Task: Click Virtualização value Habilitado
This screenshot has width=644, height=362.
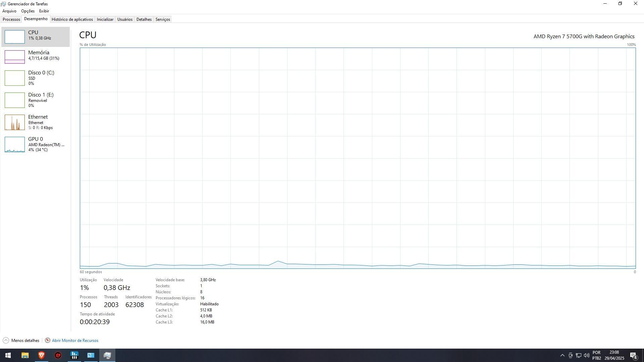Action: click(x=209, y=304)
